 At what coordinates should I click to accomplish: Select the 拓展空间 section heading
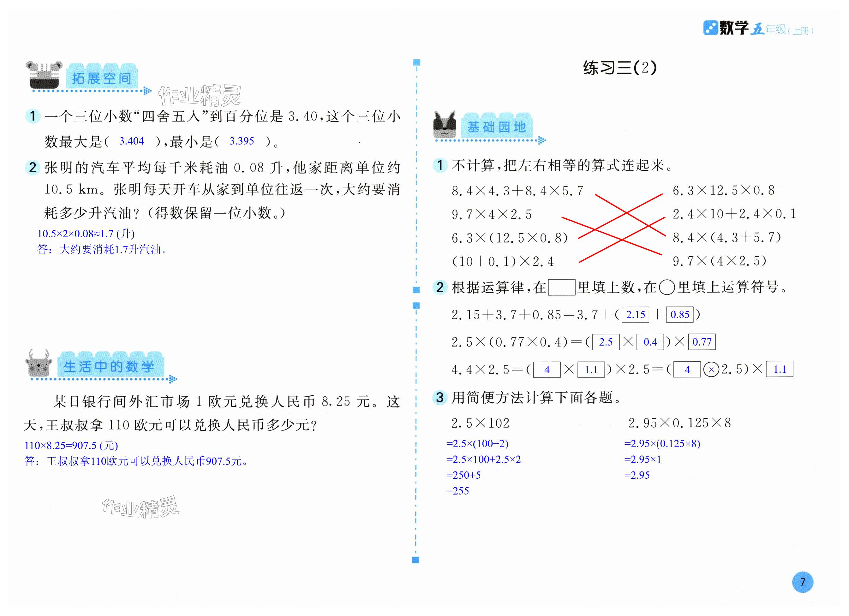[101, 78]
